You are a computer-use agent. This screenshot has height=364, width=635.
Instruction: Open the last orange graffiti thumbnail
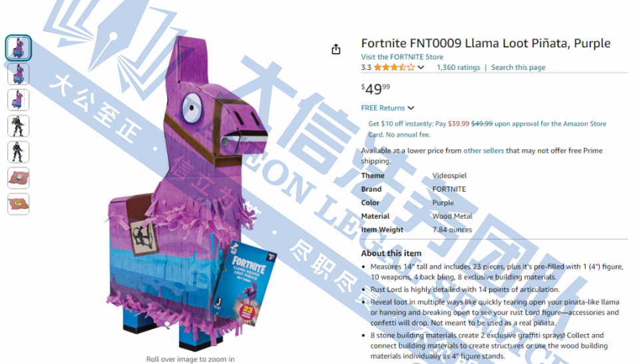pos(18,204)
